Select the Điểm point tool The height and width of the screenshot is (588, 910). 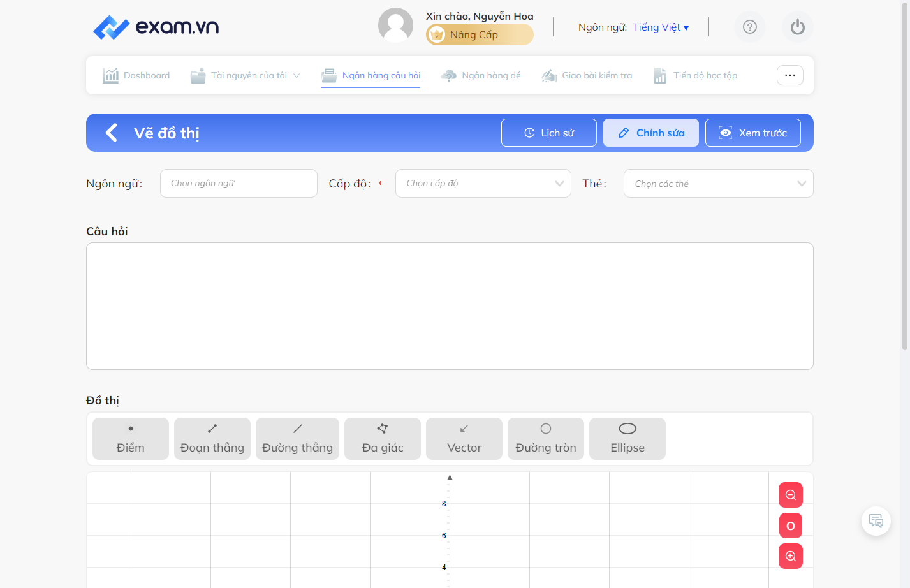point(131,439)
